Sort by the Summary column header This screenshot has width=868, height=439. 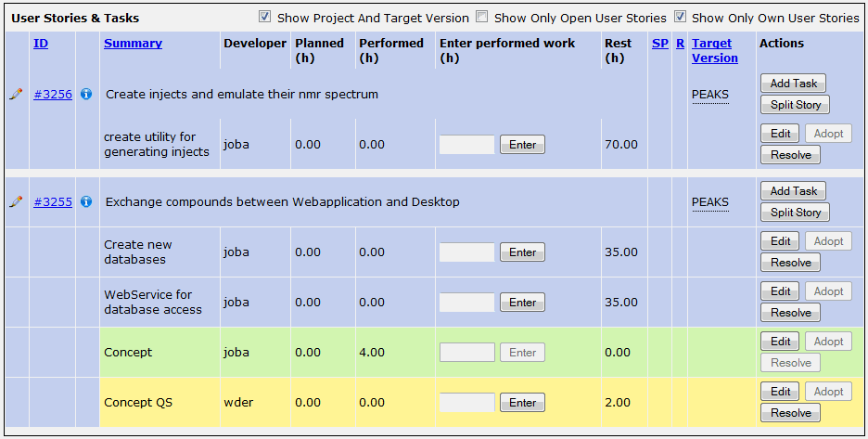click(x=133, y=44)
